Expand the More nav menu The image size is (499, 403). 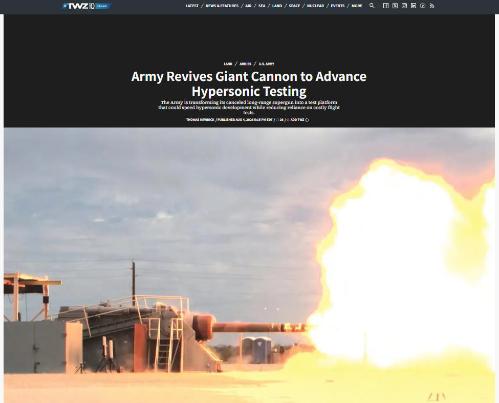coord(357,6)
